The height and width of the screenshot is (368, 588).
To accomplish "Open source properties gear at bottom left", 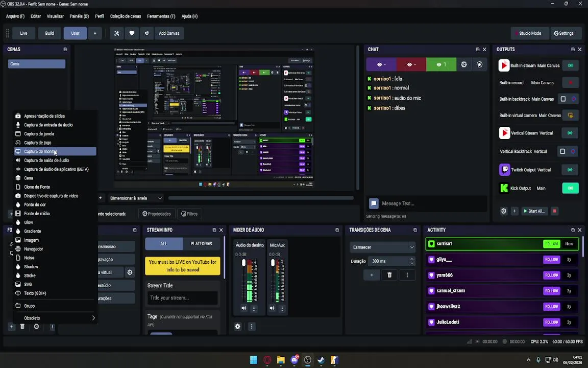I will 36,327.
